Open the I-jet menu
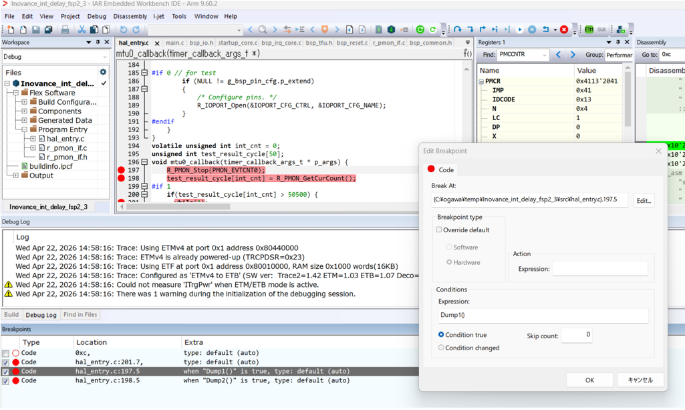The height and width of the screenshot is (410, 685). point(159,16)
